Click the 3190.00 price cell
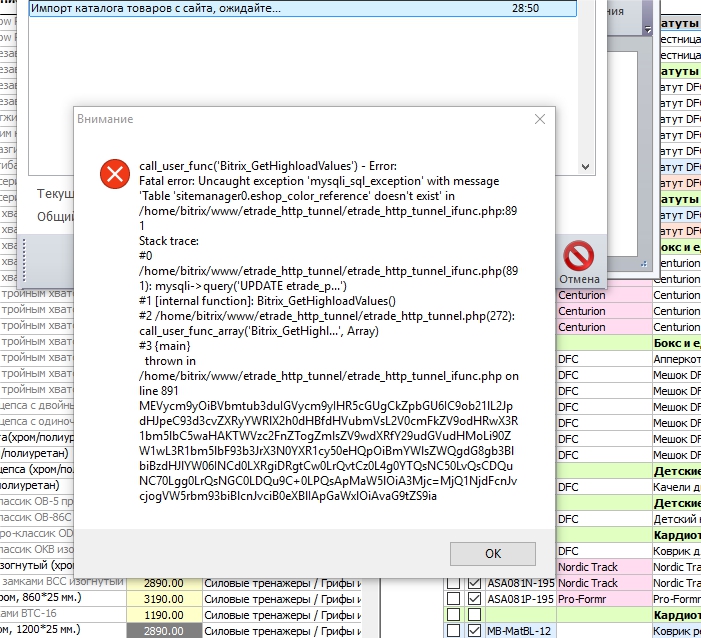This screenshot has height=638, width=701. coord(164,599)
